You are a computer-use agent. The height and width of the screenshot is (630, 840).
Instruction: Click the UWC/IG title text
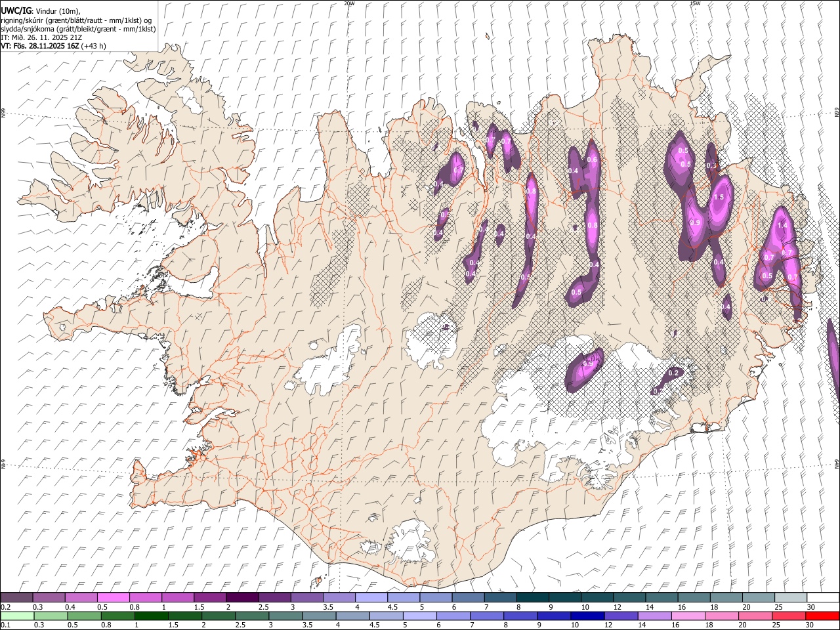coord(15,10)
